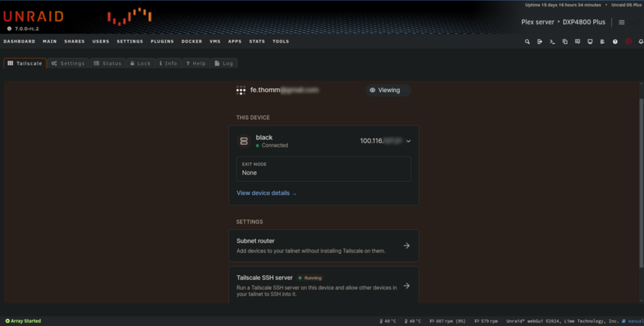Switch to the Lock tab
Screen dimensions: 644x326
tap(140, 63)
